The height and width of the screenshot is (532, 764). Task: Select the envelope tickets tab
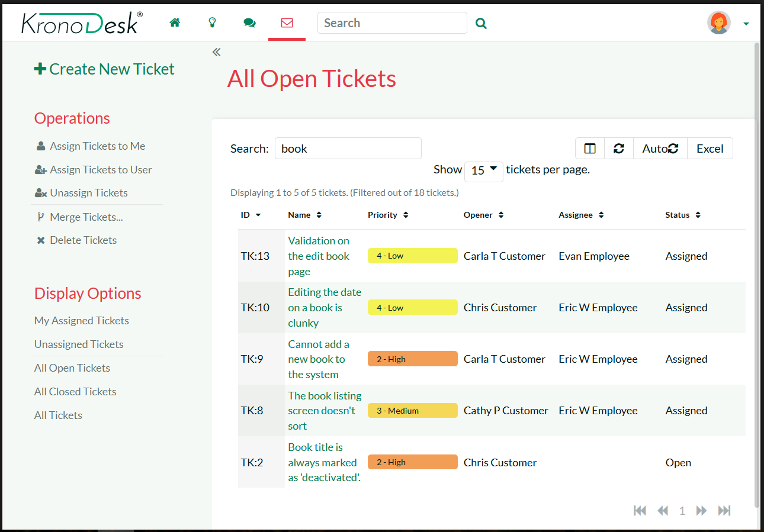(287, 23)
